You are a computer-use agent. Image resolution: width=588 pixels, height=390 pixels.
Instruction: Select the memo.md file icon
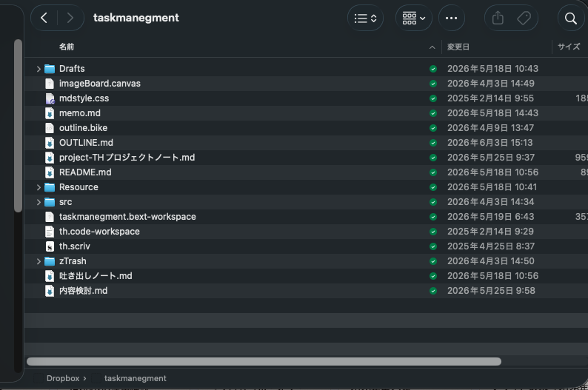tap(50, 113)
